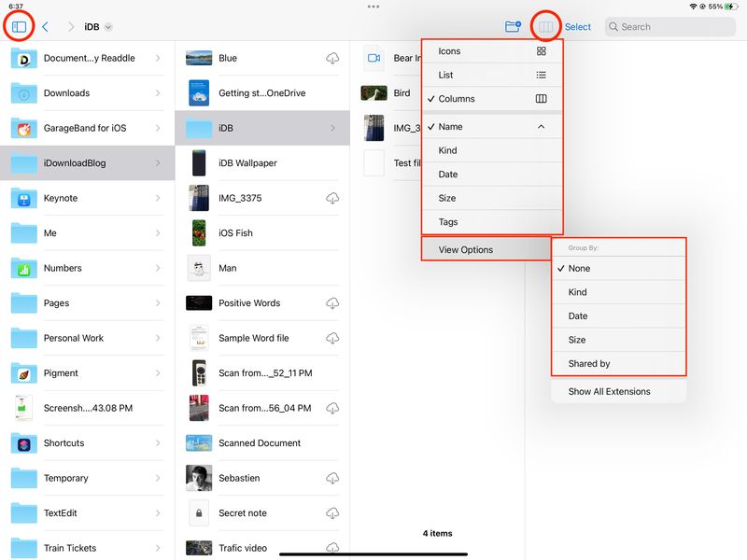
Task: Expand Downloads folder chevron
Action: tap(158, 92)
